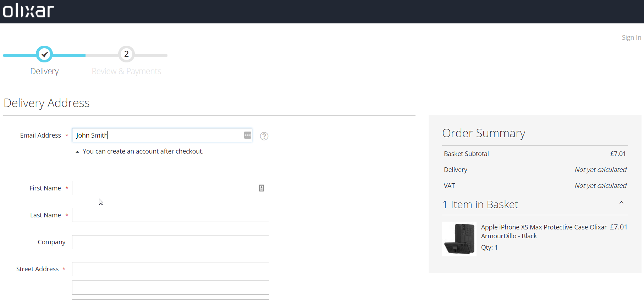Image resolution: width=644 pixels, height=300 pixels.
Task: Focus the second Street Address line field
Action: point(171,288)
